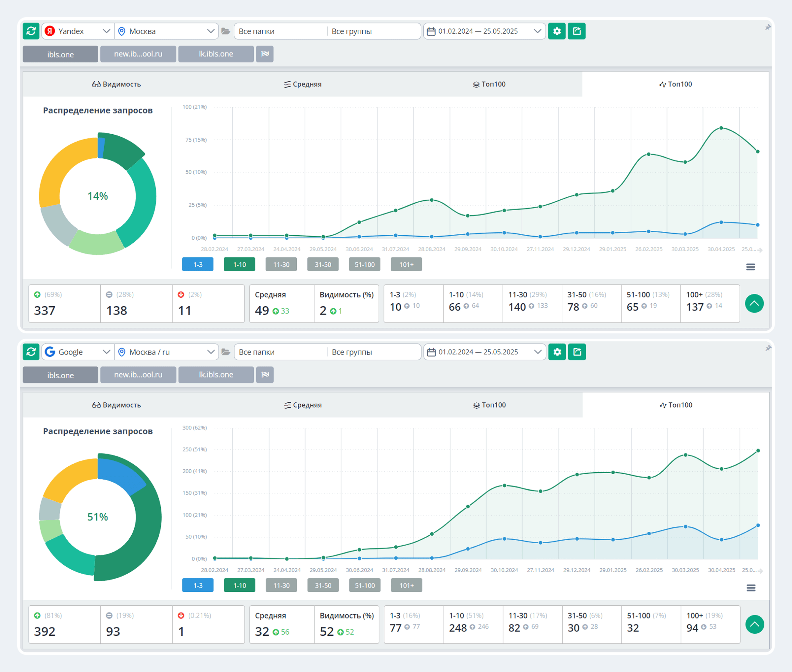Open the Yandex chart hamburger menu
This screenshot has height=672, width=792.
pos(750,267)
